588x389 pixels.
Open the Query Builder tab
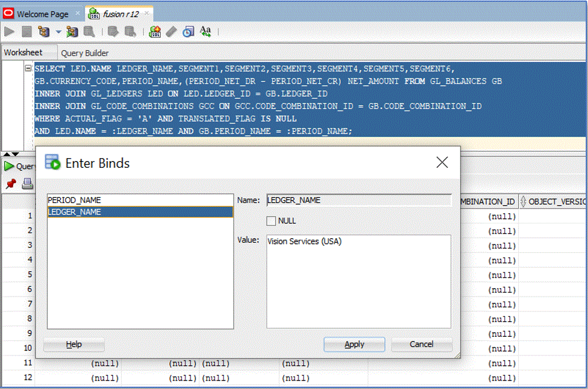tap(85, 53)
